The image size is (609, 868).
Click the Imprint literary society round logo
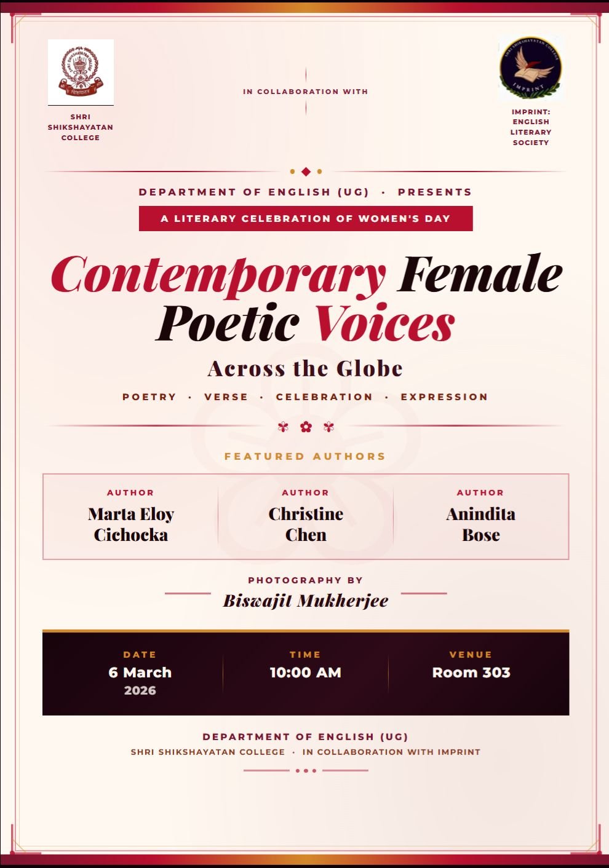pos(530,68)
